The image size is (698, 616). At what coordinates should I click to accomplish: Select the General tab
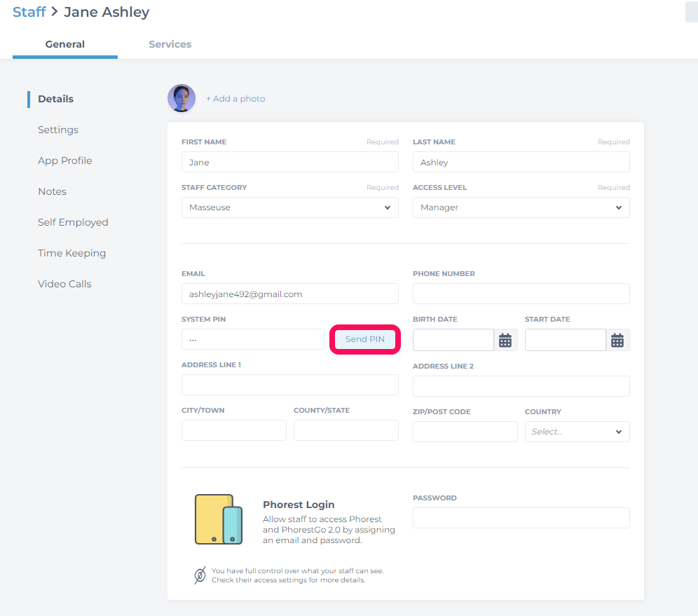65,44
